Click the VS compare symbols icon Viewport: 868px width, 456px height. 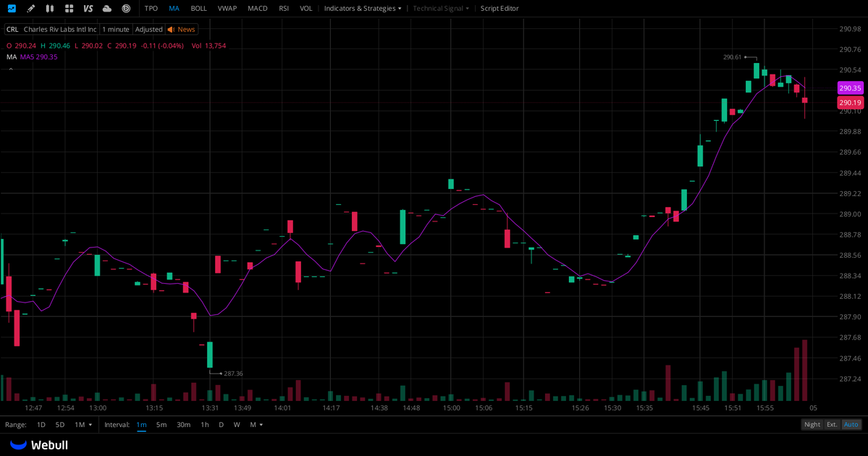(x=88, y=8)
